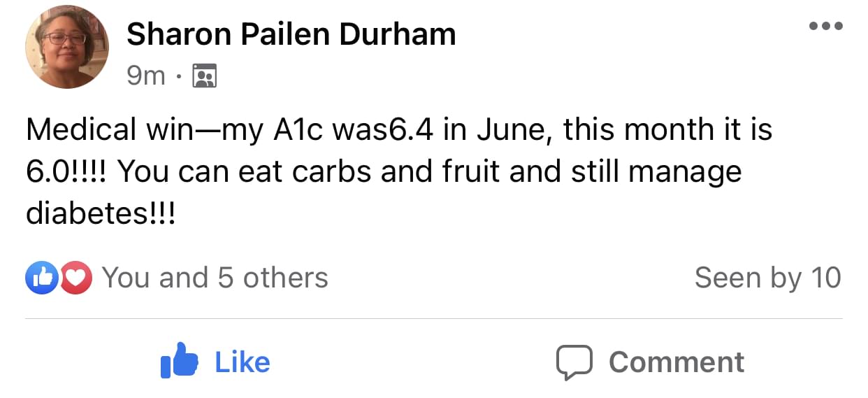Toggle the blue Like label on the post
This screenshot has width=868, height=398.
pos(242,362)
